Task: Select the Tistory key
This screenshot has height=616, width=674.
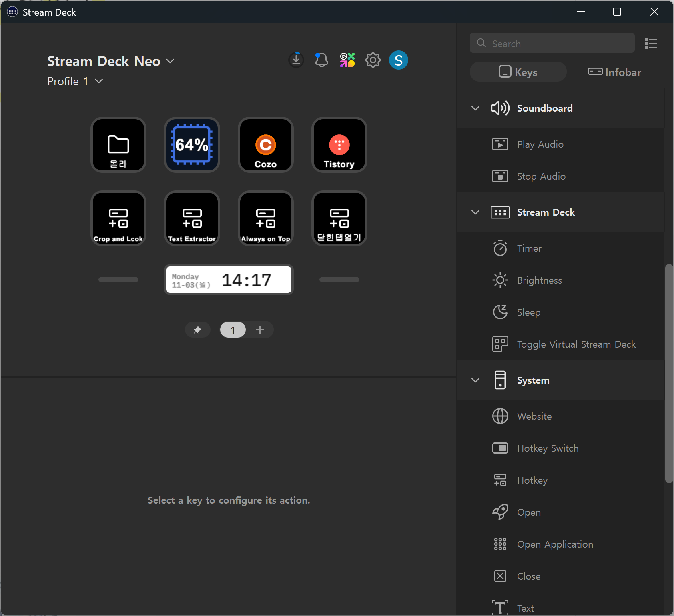Action: point(339,145)
